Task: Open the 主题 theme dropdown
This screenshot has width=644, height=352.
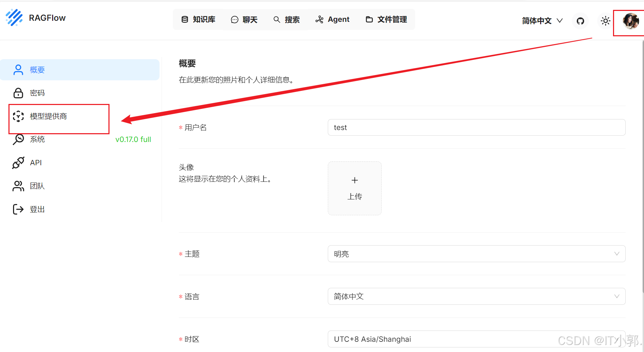Action: 476,254
